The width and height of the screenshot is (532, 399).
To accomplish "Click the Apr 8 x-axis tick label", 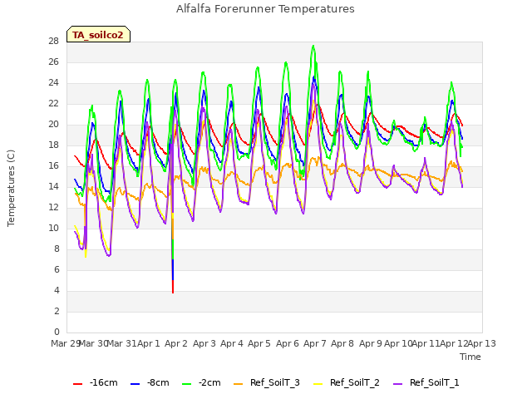I will tap(342, 343).
